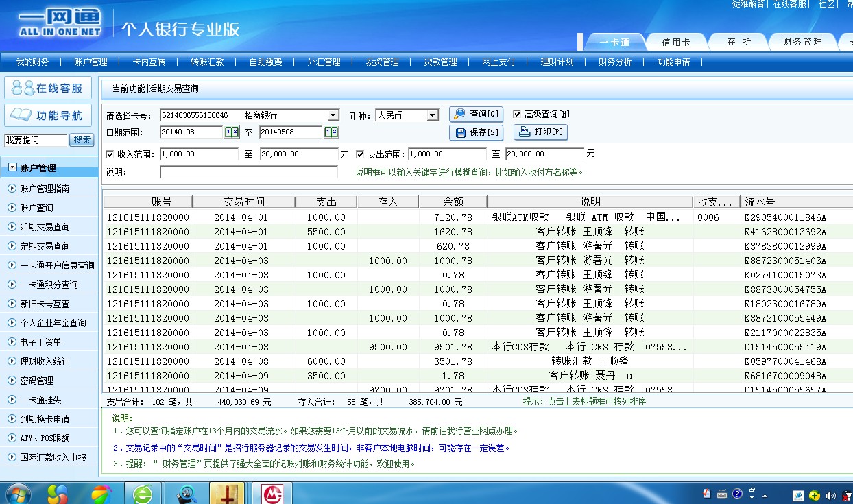
Task: Sort table by 交易时间 column header
Action: (243, 202)
